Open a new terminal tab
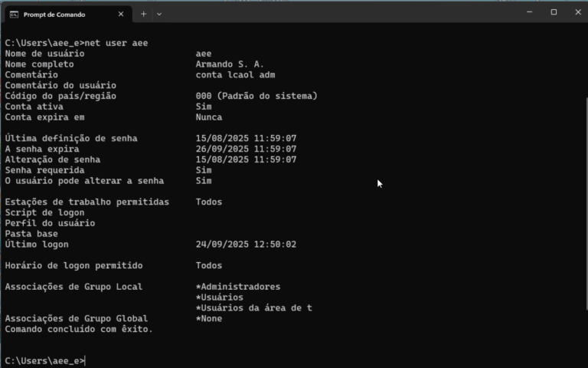The width and height of the screenshot is (588, 368). tap(143, 15)
